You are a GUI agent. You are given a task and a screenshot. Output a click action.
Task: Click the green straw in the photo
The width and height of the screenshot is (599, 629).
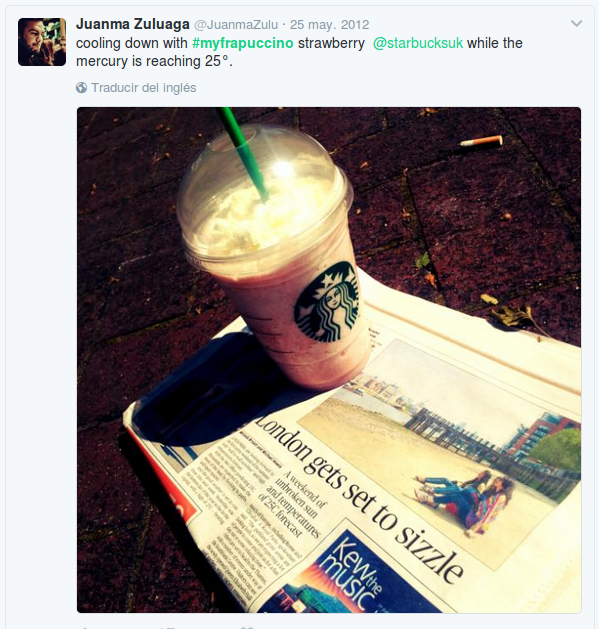click(243, 154)
